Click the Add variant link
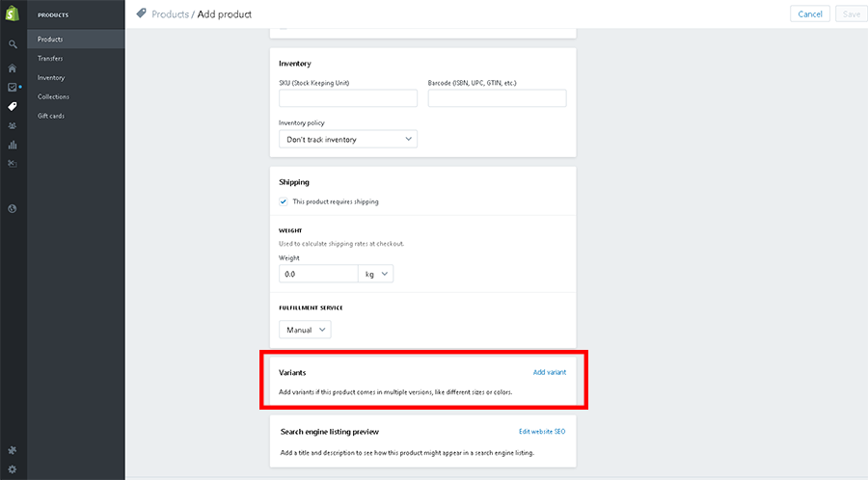 tap(550, 372)
